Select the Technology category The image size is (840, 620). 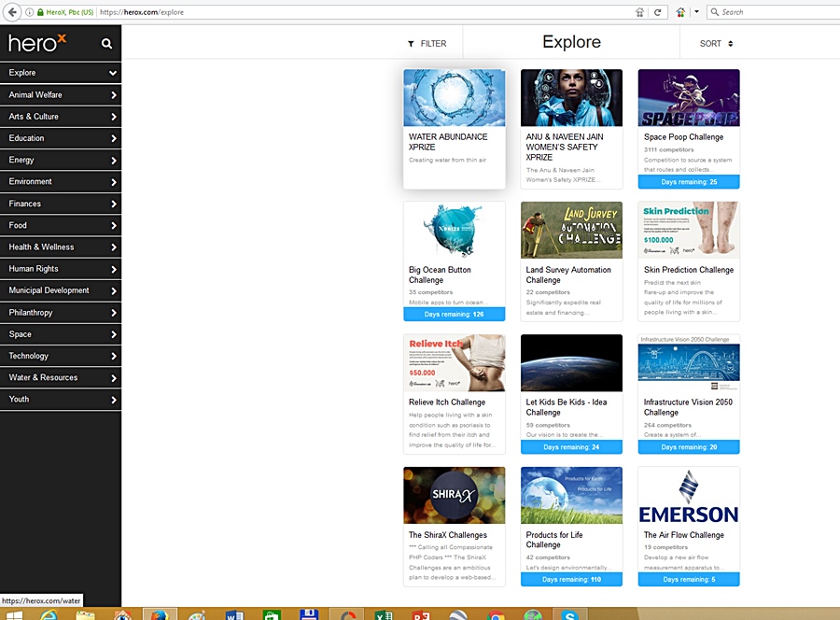[x=61, y=356]
